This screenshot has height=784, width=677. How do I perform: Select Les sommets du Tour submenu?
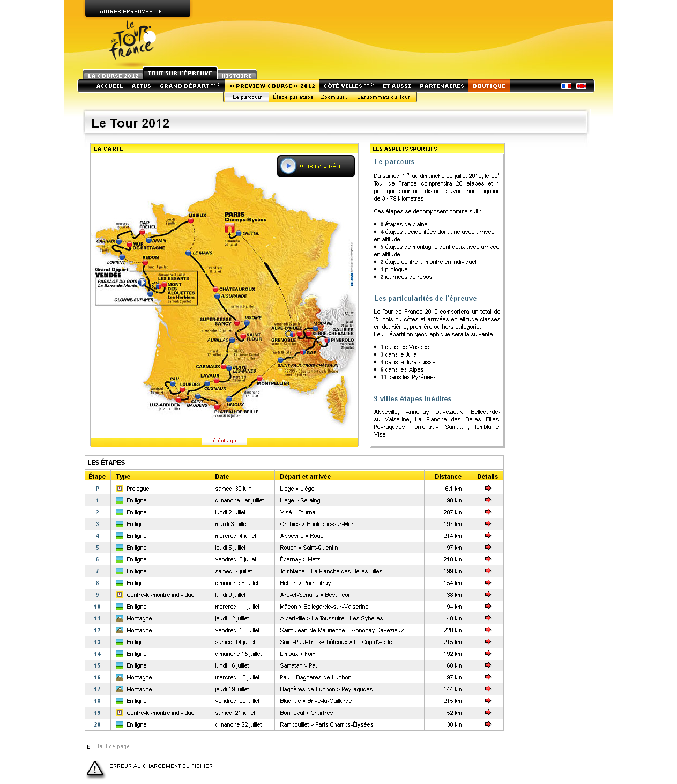pos(383,97)
